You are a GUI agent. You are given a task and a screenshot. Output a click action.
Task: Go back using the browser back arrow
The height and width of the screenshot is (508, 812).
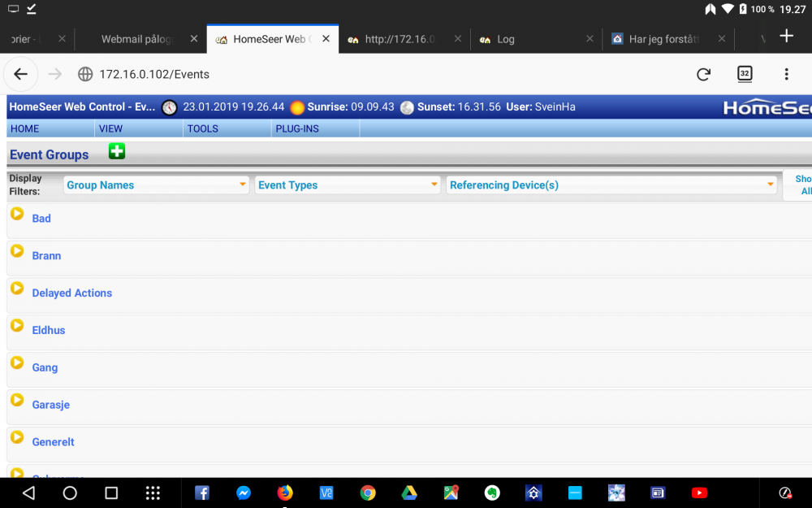(x=21, y=75)
